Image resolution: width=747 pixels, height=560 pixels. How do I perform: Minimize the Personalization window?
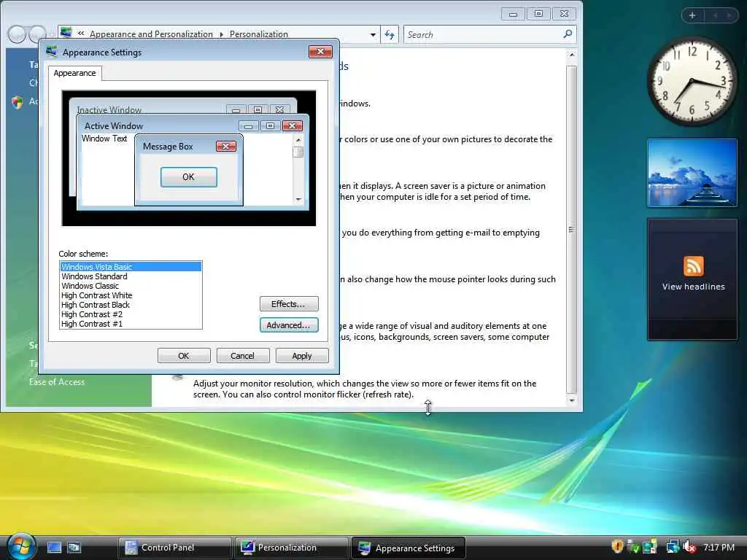pyautogui.click(x=513, y=14)
